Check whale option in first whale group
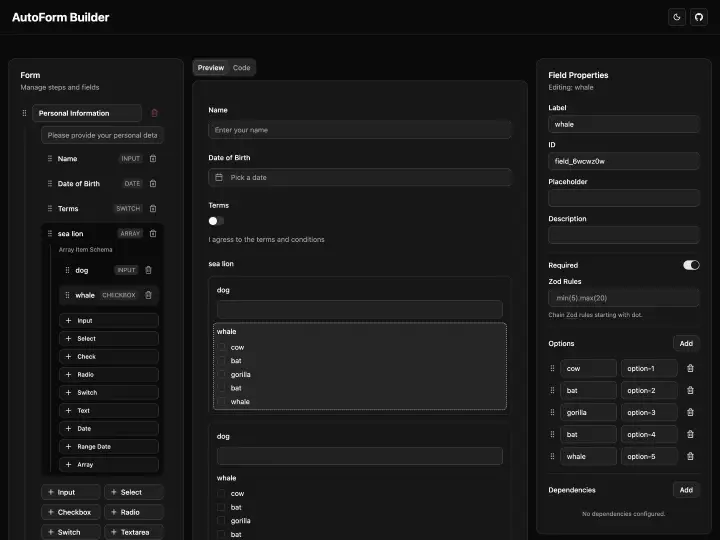The height and width of the screenshot is (540, 720). (x=221, y=401)
